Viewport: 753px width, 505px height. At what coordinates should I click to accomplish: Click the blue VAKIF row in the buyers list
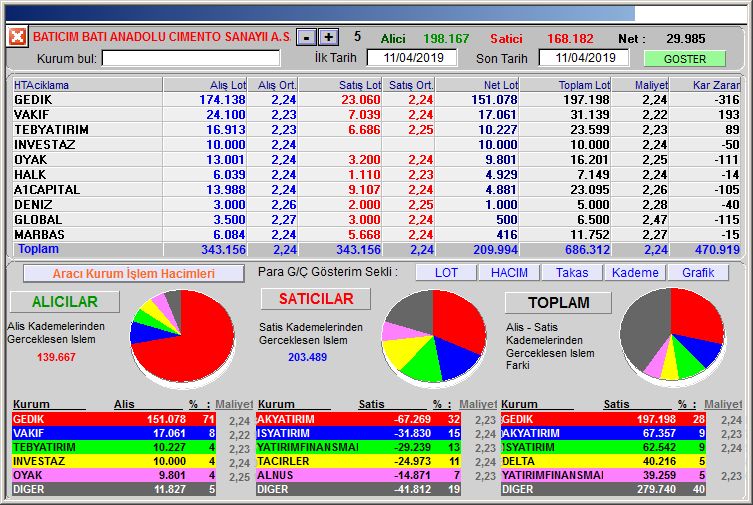pos(114,433)
